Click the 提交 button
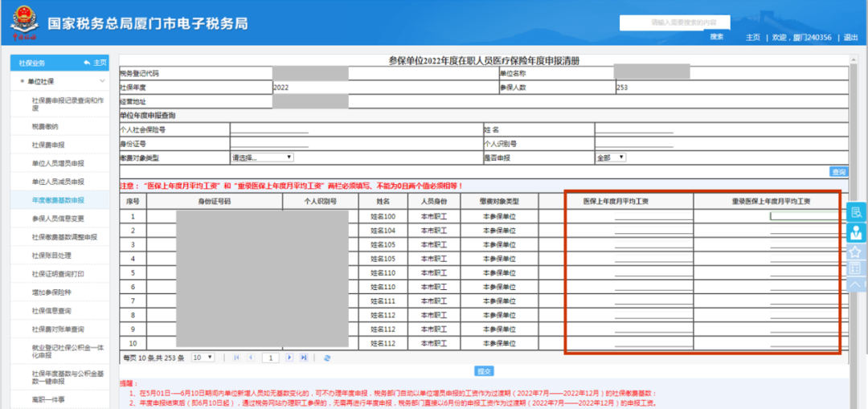Image resolution: width=868 pixels, height=409 pixels. (484, 371)
